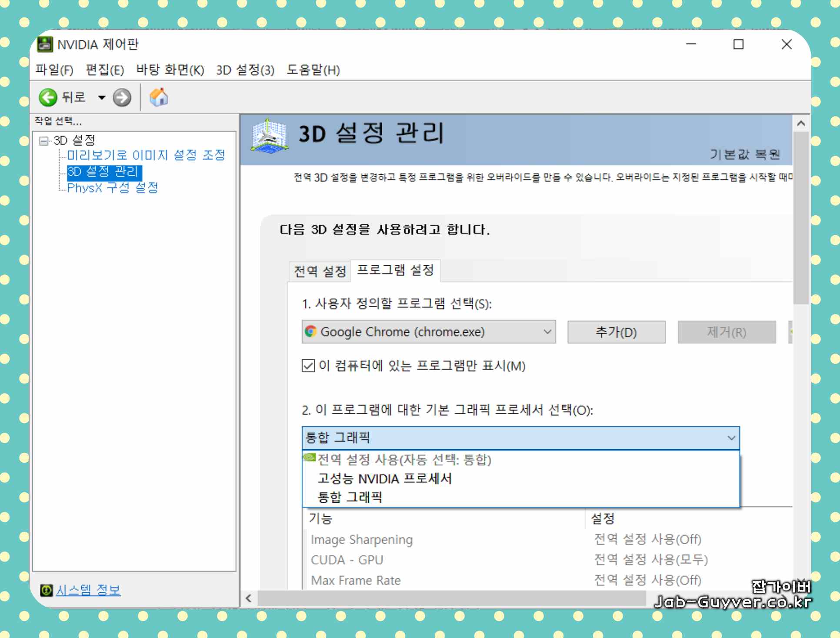
Task: Click the 시스템 정보 link
Action: click(88, 590)
